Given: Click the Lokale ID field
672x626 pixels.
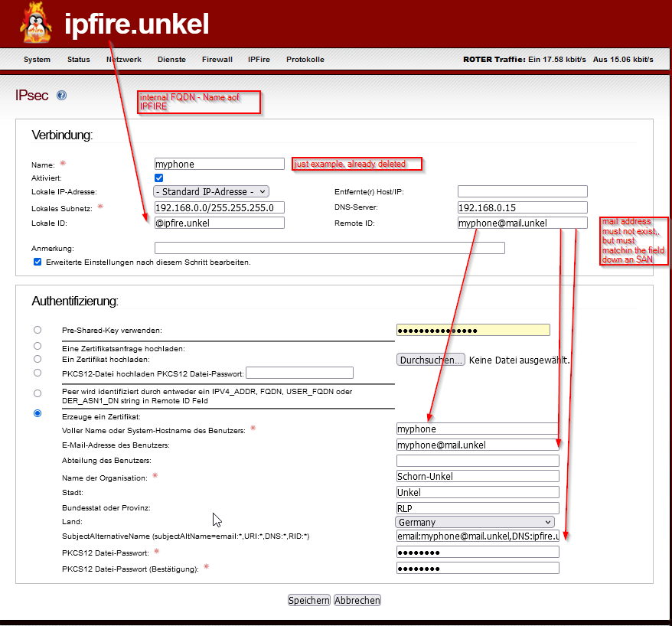Looking at the screenshot, I should [x=220, y=223].
